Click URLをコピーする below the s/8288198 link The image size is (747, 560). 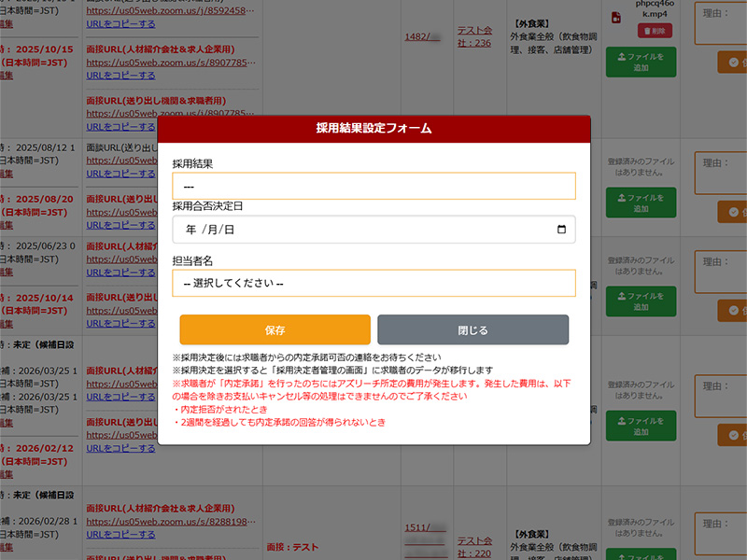pyautogui.click(x=120, y=534)
